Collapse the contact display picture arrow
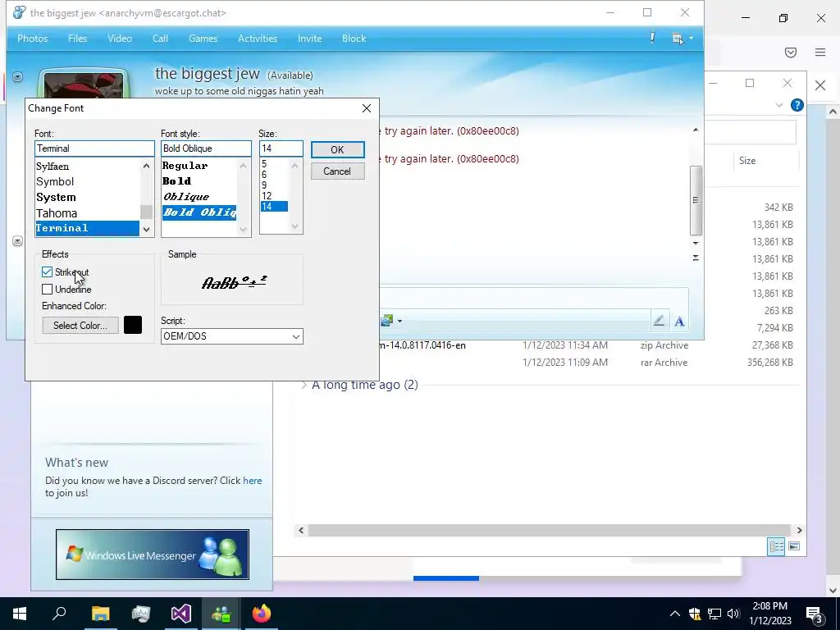Viewport: 840px width, 630px height. pos(18,77)
